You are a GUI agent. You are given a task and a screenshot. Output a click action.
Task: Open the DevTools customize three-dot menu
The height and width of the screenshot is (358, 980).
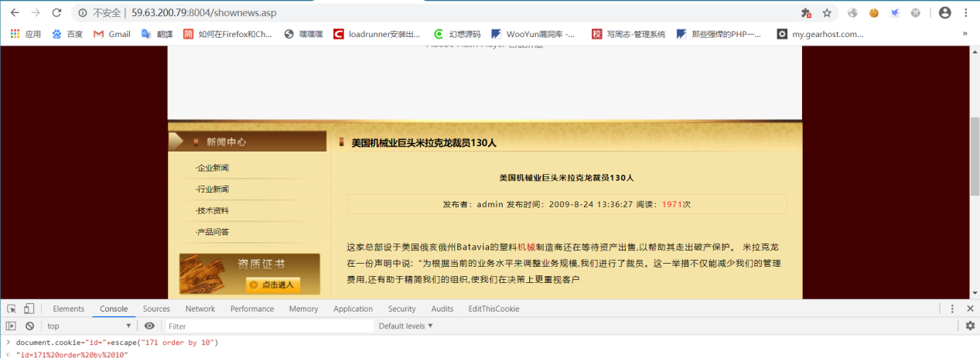point(953,309)
